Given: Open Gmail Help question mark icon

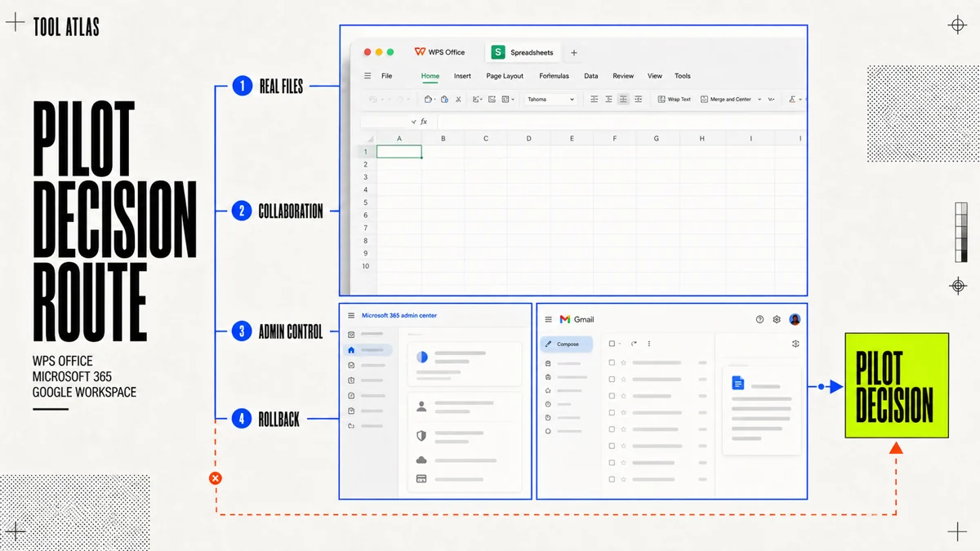Looking at the screenshot, I should pos(759,319).
